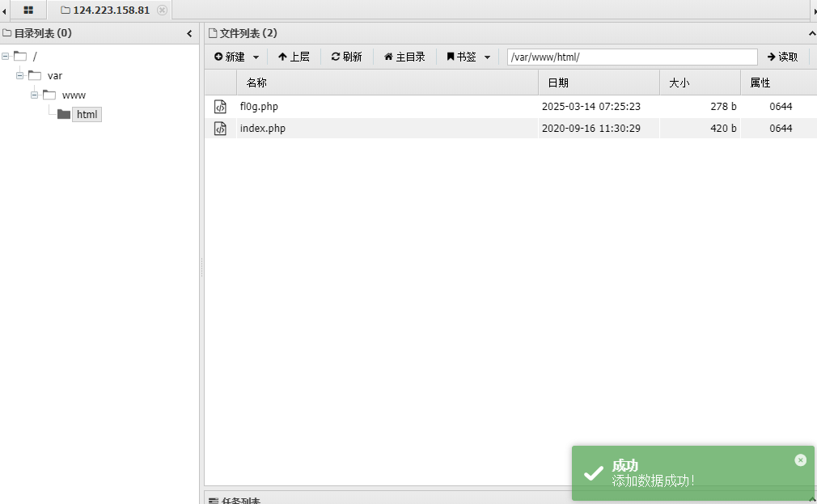
Task: Click the 目录列表 (0) header title
Action: point(43,33)
